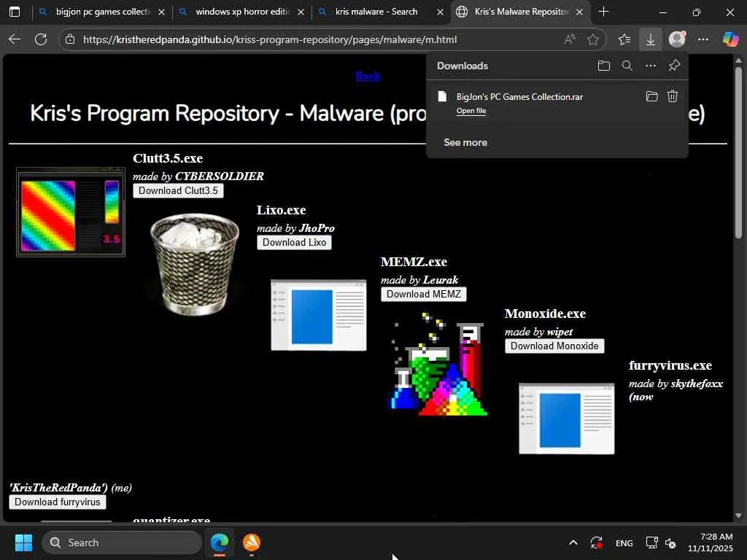
Task: Click the MEMZ placeholder window image
Action: (x=319, y=315)
